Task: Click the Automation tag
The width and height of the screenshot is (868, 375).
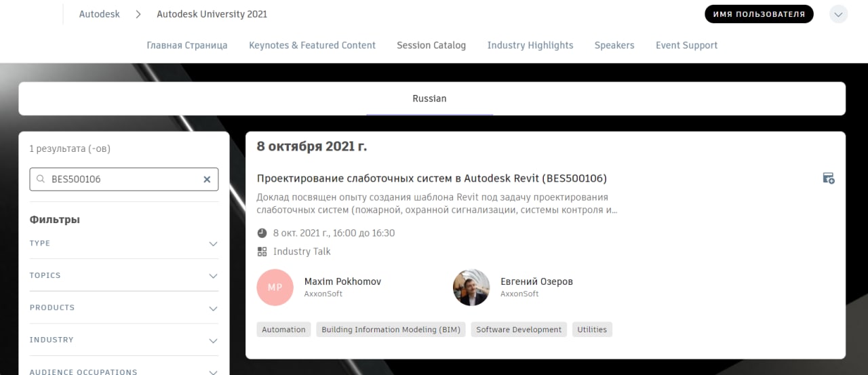Action: coord(283,330)
